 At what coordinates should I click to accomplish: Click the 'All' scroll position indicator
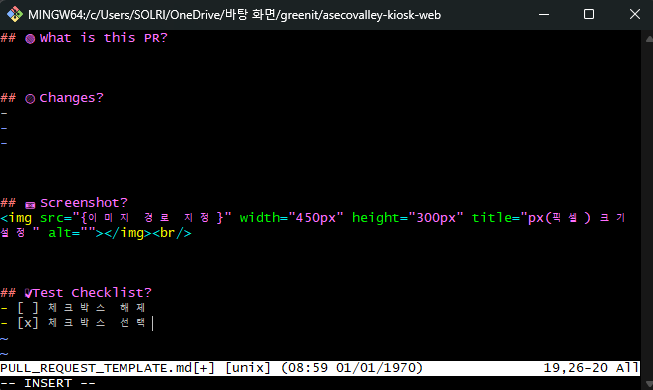tap(627, 368)
